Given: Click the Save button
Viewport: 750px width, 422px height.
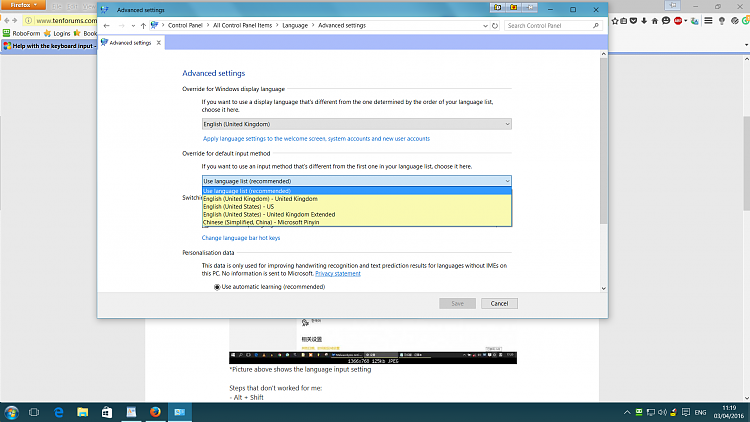Looking at the screenshot, I should tap(457, 303).
